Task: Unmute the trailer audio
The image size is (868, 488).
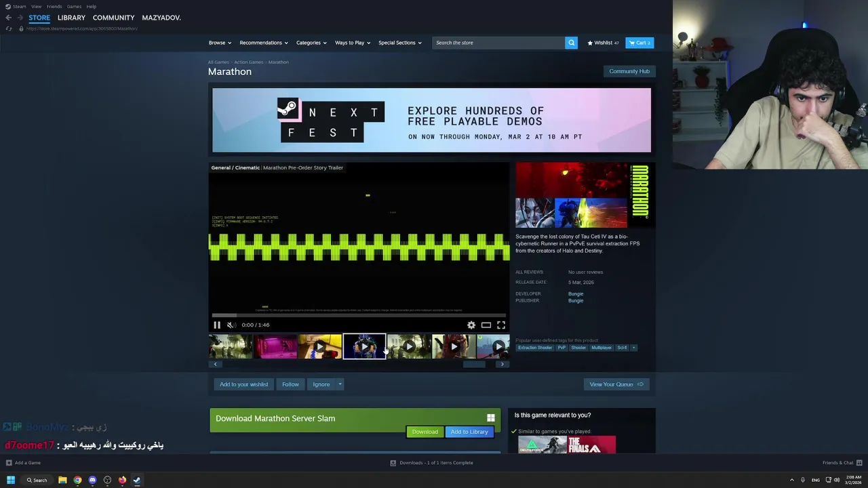Action: tap(231, 325)
